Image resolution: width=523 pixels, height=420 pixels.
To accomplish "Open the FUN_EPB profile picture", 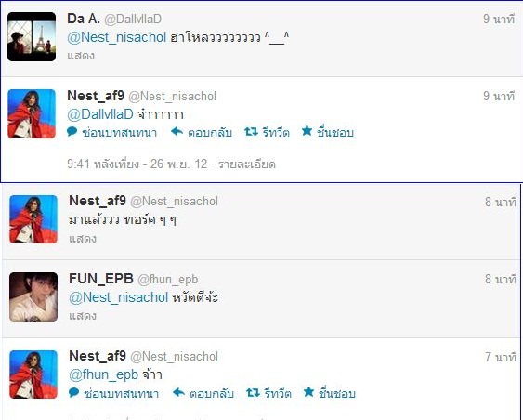I will pos(33,297).
